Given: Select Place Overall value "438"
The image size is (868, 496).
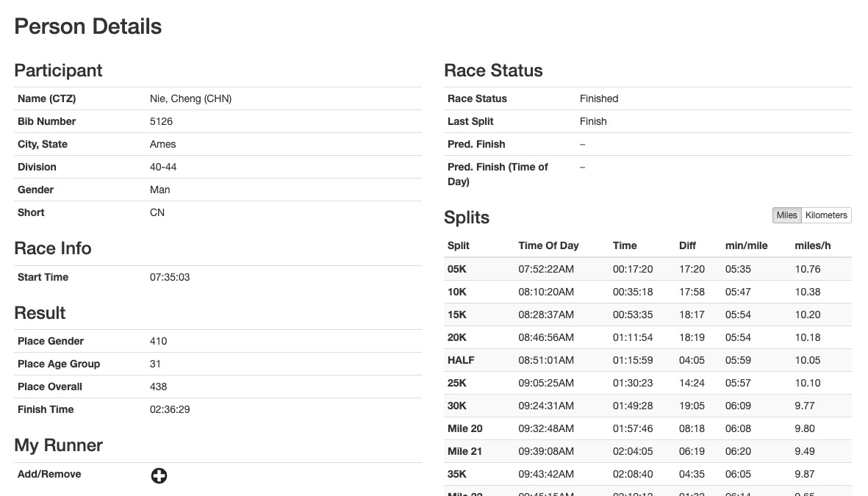Looking at the screenshot, I should (158, 387).
